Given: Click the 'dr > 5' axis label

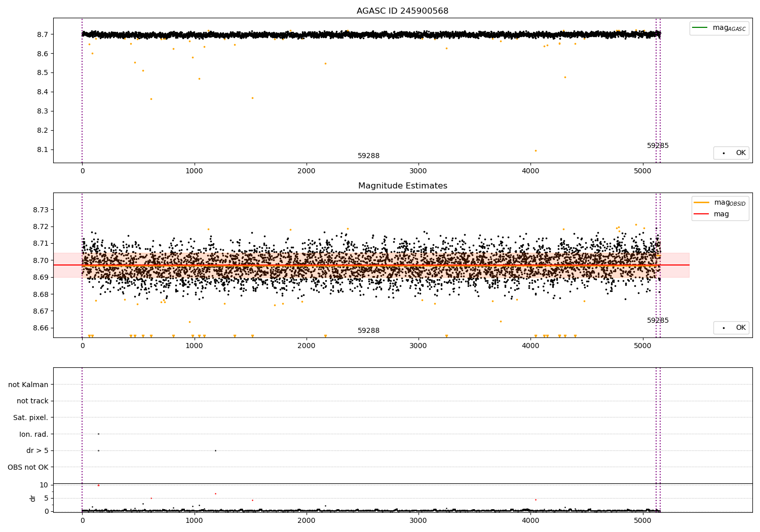Looking at the screenshot, I should (x=37, y=451).
